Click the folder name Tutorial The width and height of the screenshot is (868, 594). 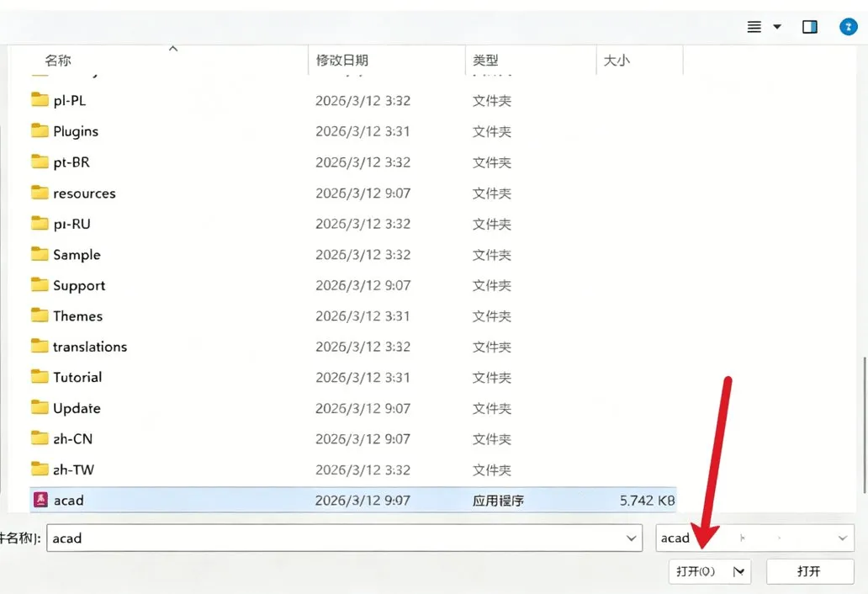click(x=77, y=378)
